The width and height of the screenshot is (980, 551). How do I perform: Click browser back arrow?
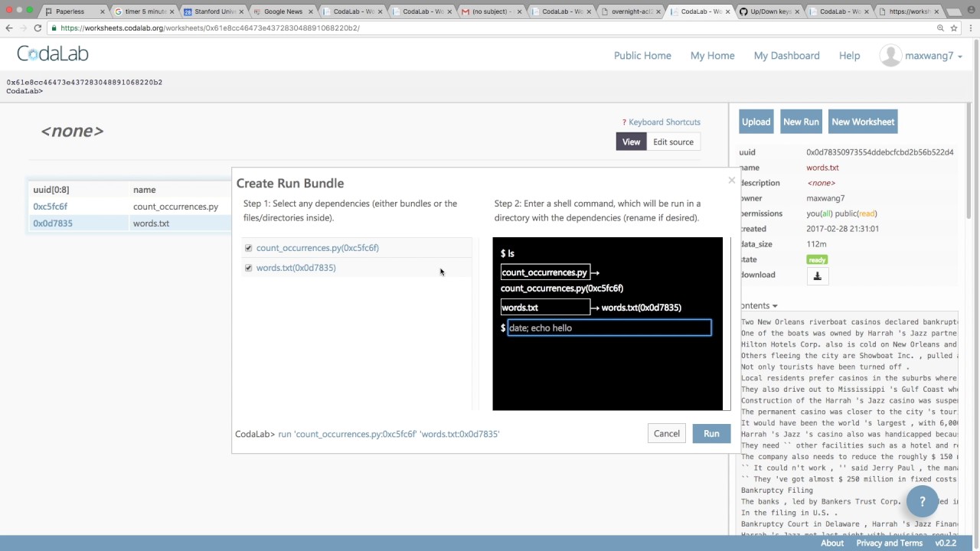pos(9,28)
